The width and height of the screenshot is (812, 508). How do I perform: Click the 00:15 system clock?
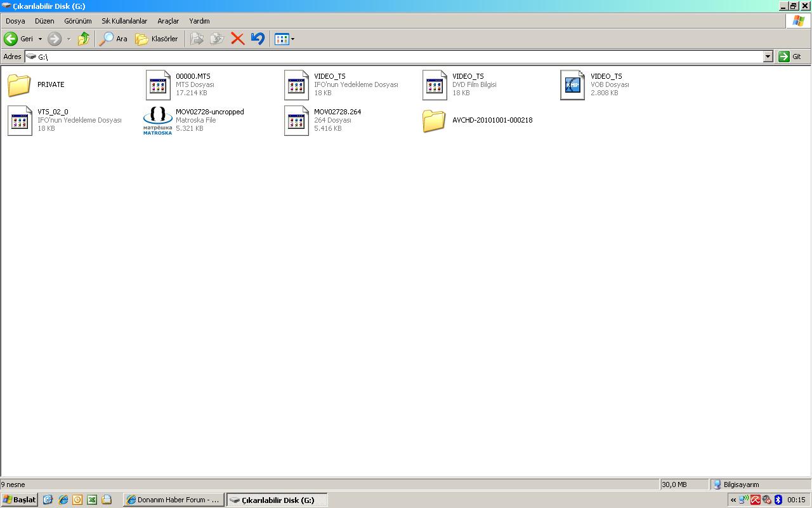[x=796, y=500]
